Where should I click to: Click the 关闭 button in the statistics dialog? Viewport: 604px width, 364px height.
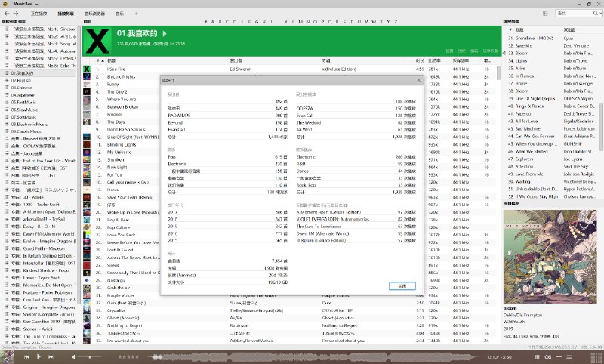[402, 286]
